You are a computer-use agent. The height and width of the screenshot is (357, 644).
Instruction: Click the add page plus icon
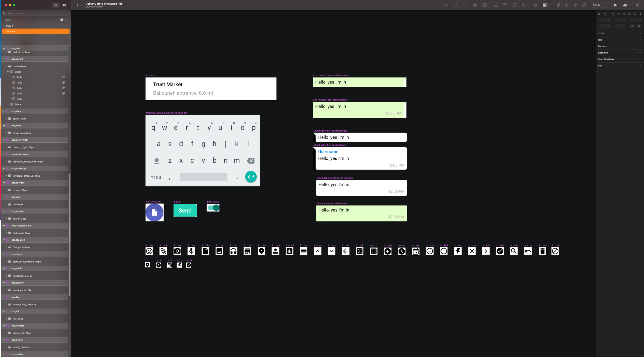click(x=62, y=20)
